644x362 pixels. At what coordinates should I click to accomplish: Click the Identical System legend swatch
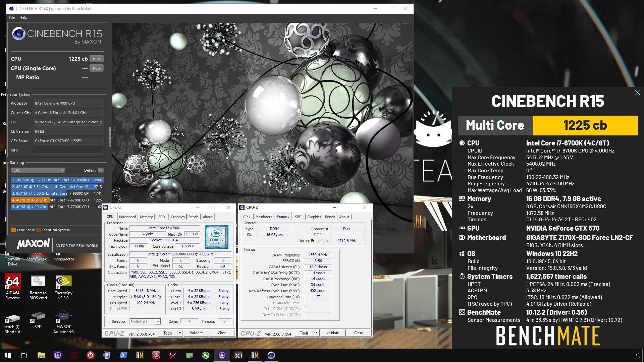click(x=39, y=230)
